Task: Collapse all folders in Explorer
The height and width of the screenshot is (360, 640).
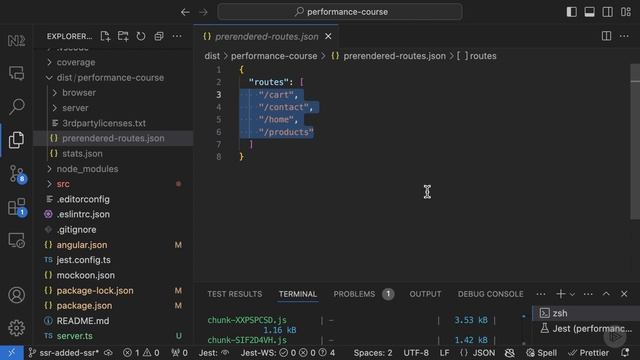Action: tap(159, 36)
